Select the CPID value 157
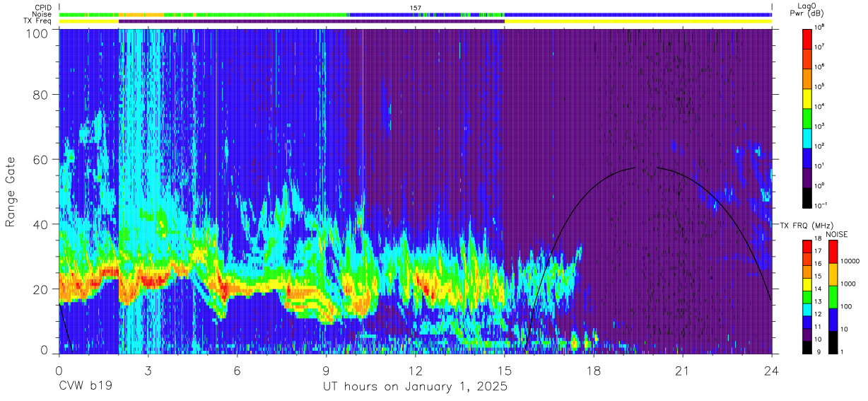Viewport: 868px width, 401px height. click(x=416, y=8)
